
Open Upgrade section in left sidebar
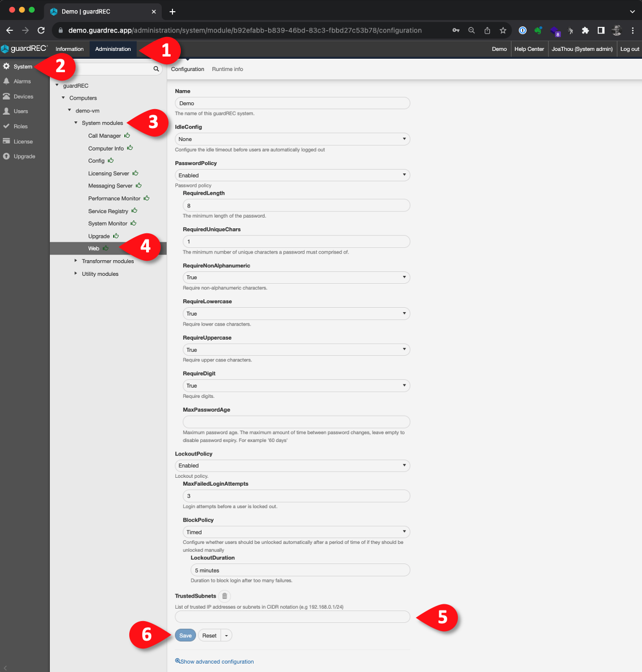pyautogui.click(x=24, y=157)
